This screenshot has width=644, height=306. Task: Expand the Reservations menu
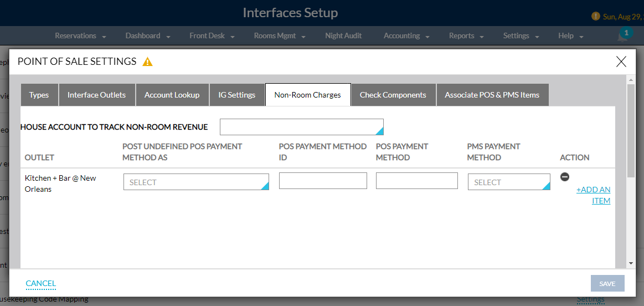tap(80, 36)
